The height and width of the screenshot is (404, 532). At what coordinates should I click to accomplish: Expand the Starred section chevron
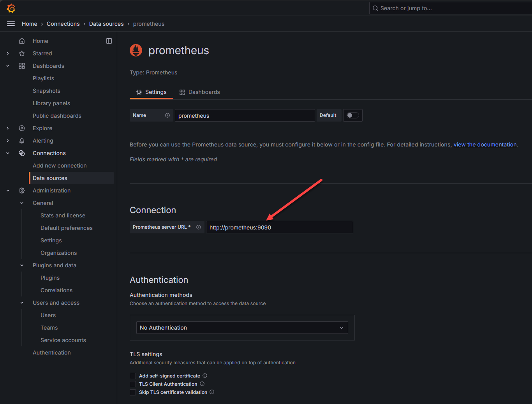pyautogui.click(x=8, y=53)
